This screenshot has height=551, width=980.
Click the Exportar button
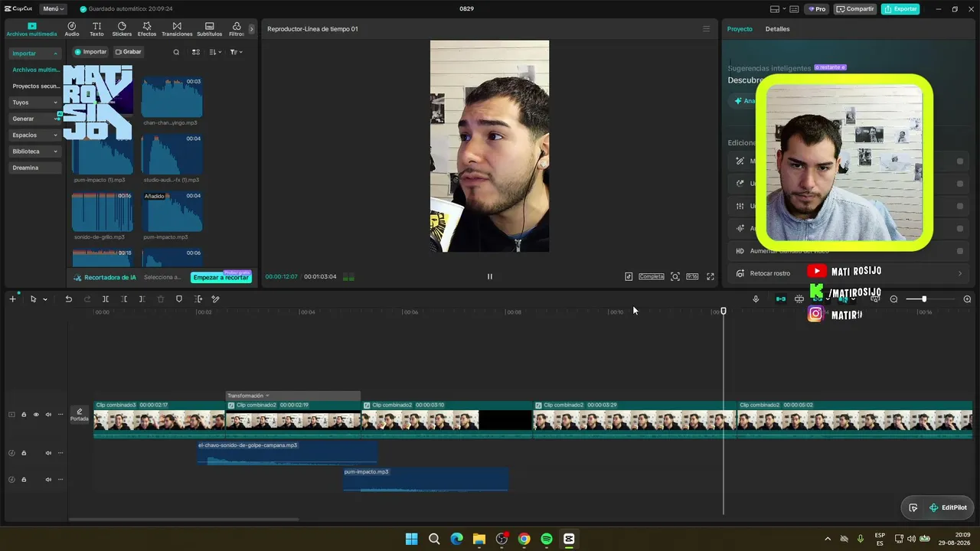(900, 9)
